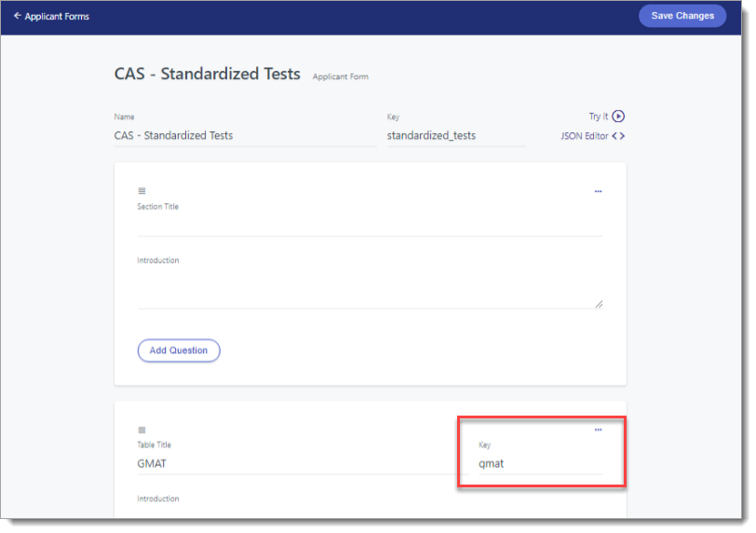
Task: Click the Add Question button
Action: coord(179,350)
